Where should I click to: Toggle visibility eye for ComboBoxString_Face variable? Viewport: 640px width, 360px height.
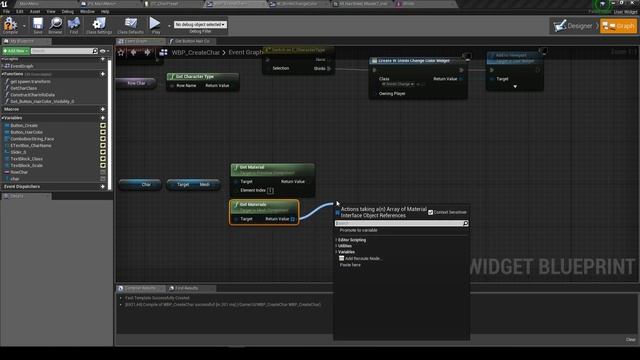103,139
